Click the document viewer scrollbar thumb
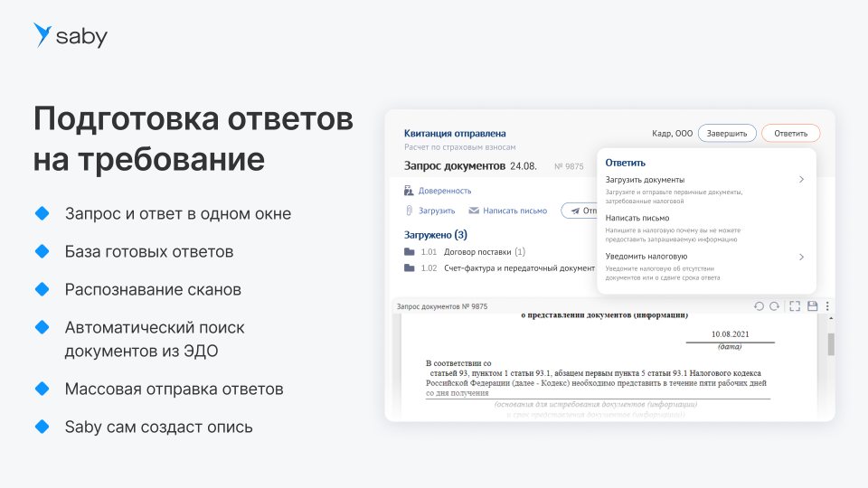Viewport: 868px width, 488px height. point(831,344)
